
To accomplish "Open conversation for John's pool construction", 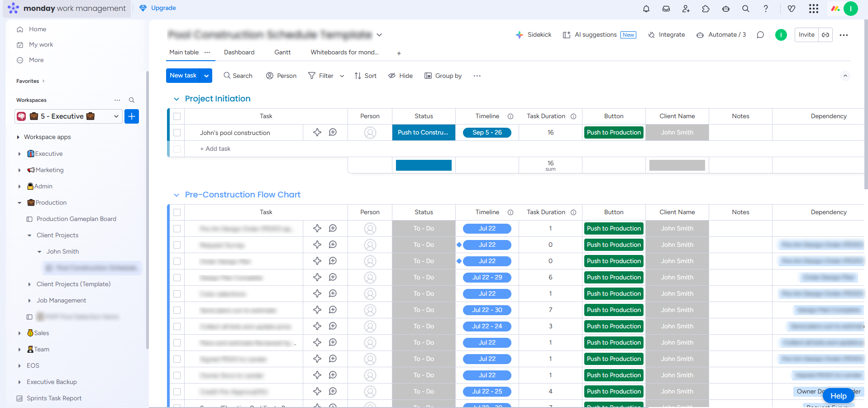I will click(x=333, y=132).
